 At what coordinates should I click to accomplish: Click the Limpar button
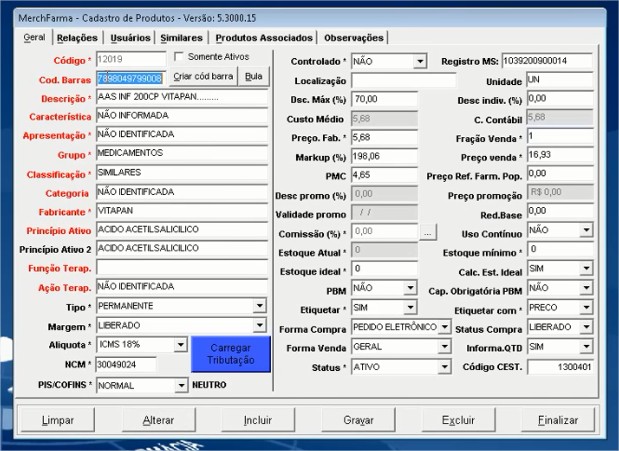[56, 420]
